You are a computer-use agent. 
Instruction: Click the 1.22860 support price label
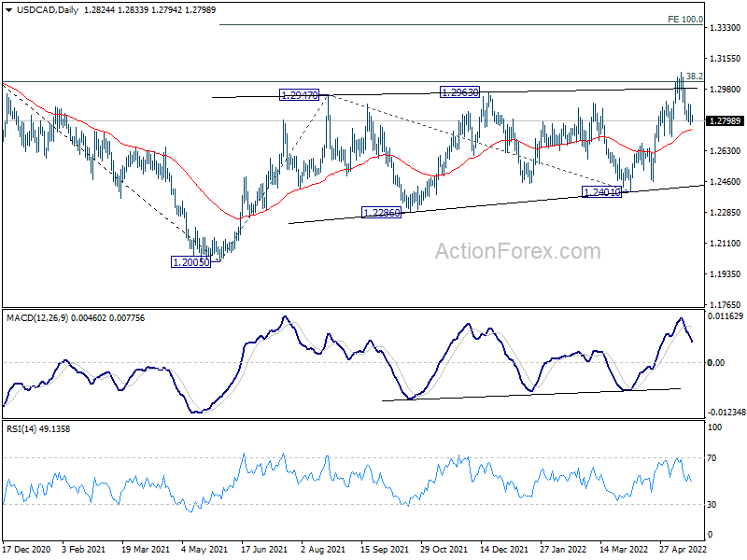[x=381, y=214]
